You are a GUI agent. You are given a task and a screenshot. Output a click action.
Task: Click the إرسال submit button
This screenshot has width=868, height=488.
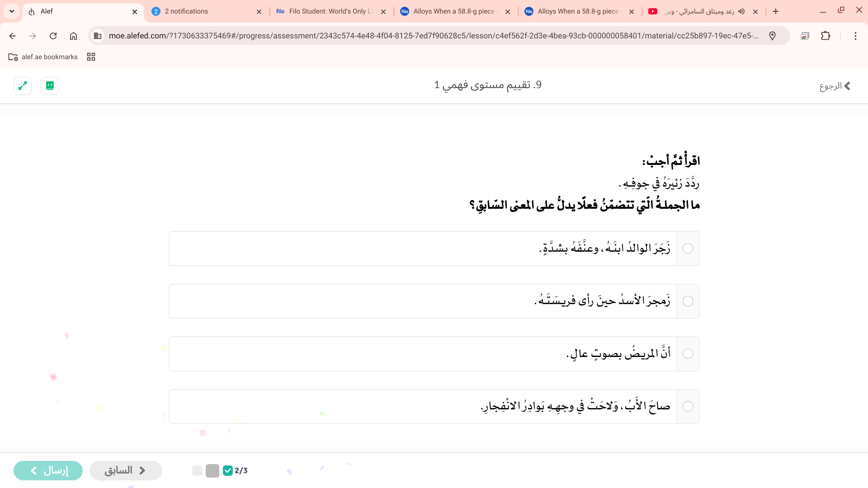tap(48, 470)
